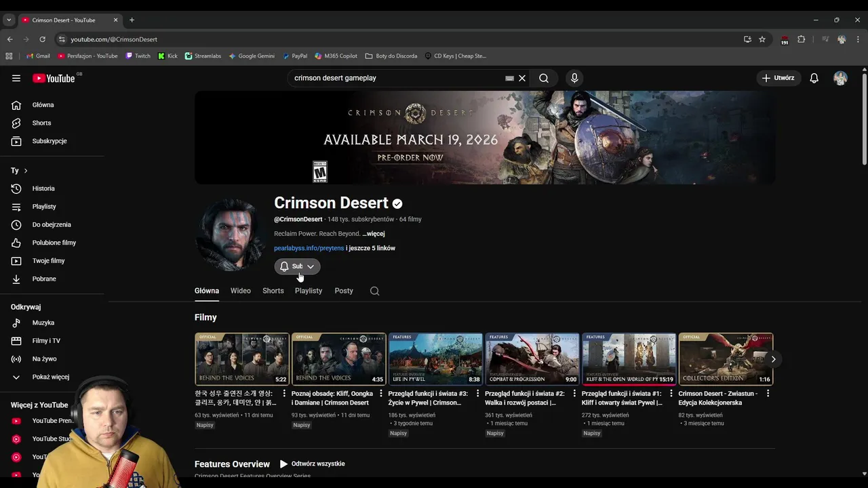Open the account avatar menu
868x488 pixels.
pyautogui.click(x=840, y=78)
